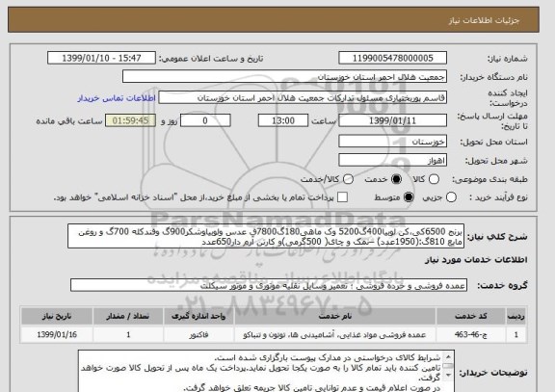555x392 pixels.
Task: Click the buyer organization name field
Action: pyautogui.click(x=284, y=77)
